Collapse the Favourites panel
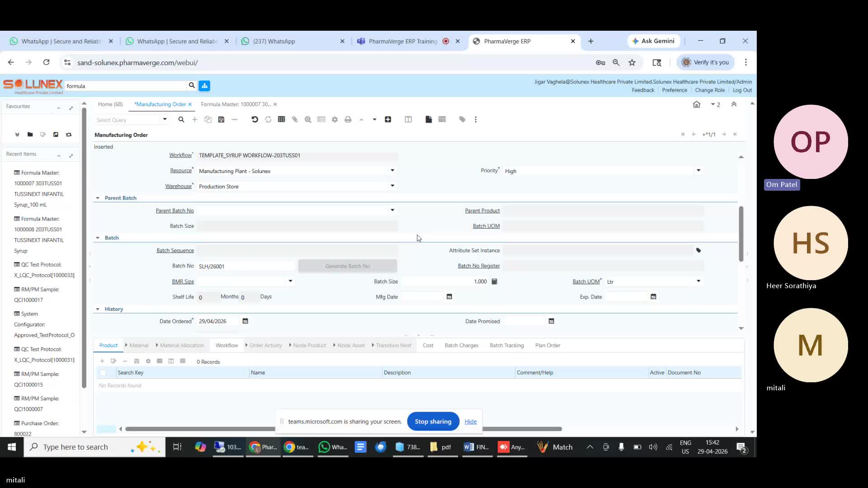 tap(58, 108)
